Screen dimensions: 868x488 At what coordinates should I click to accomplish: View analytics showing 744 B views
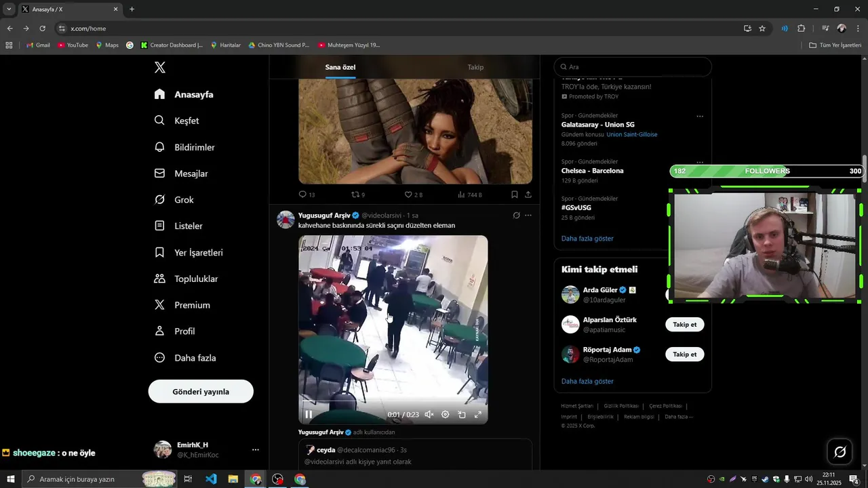[x=469, y=195]
